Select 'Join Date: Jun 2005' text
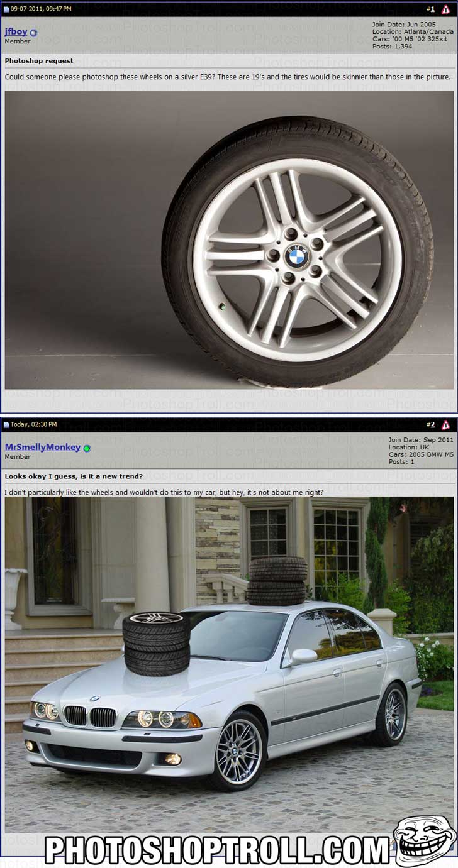The image size is (458, 868). coord(404,24)
